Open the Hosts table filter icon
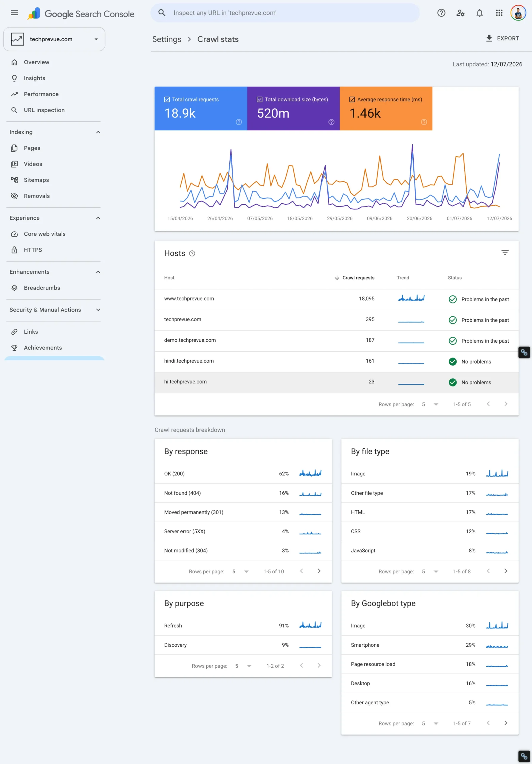Screen dimensions: 532x764 (505, 252)
